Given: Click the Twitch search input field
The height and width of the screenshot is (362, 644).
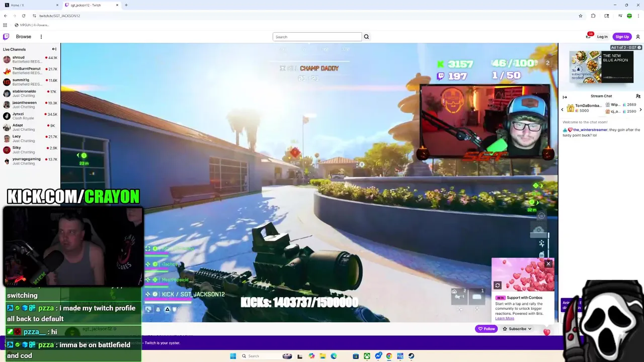Looking at the screenshot, I should click(x=317, y=37).
